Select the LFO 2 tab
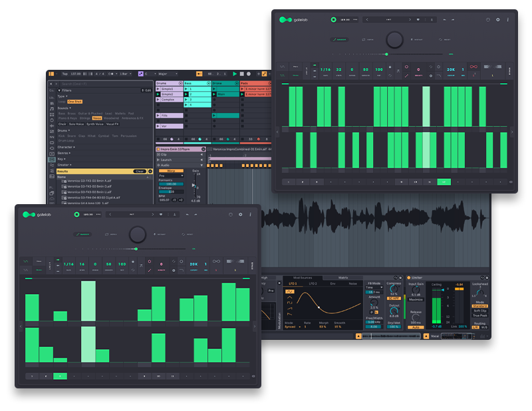The height and width of the screenshot is (411, 532). point(313,283)
